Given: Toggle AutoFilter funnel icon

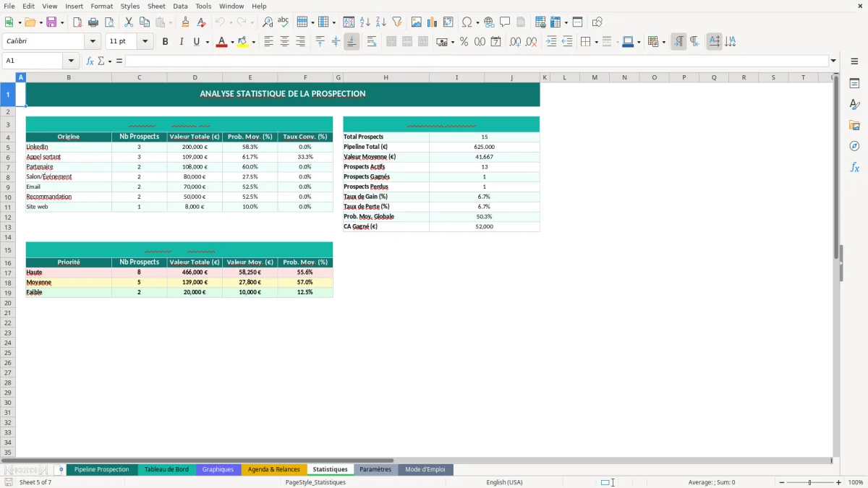Looking at the screenshot, I should pyautogui.click(x=397, y=22).
